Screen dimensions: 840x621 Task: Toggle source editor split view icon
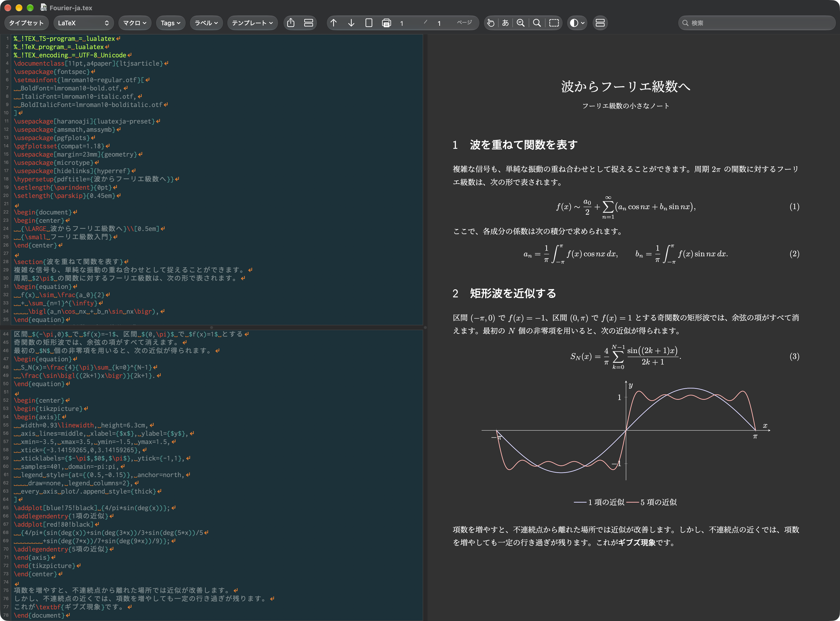pos(309,23)
